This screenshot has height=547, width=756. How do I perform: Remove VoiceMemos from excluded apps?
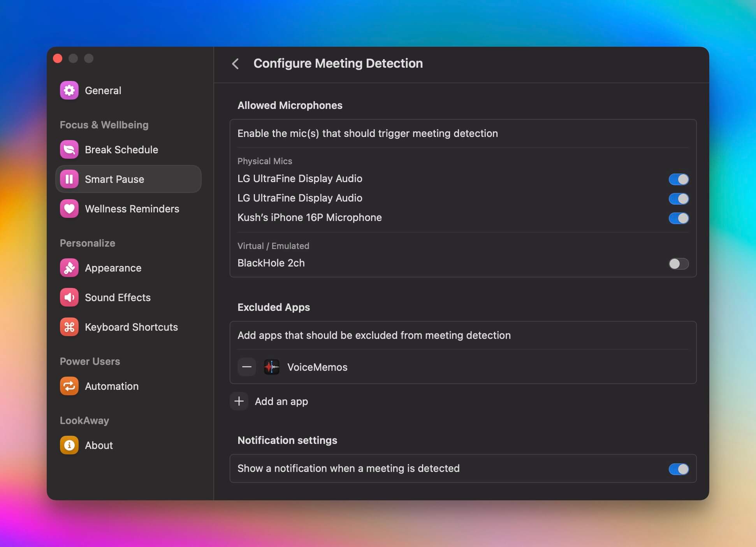246,367
